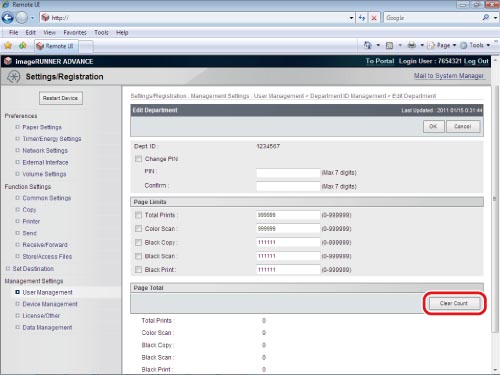
Task: Click the browser Forward arrow button
Action: pyautogui.click(x=22, y=18)
